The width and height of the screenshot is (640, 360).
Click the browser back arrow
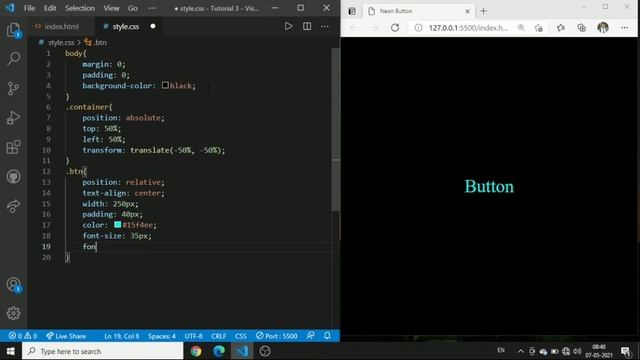[354, 28]
